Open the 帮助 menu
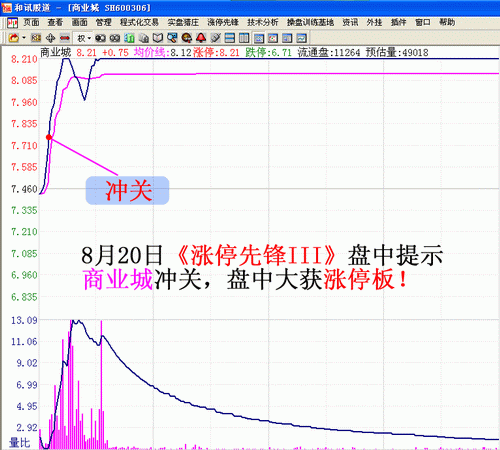 coord(447,22)
